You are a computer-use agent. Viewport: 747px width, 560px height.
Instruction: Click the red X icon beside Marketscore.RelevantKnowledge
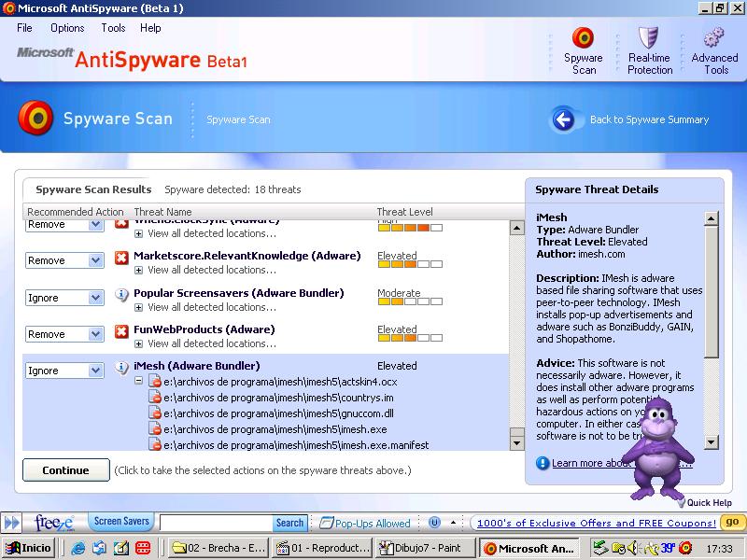click(122, 258)
